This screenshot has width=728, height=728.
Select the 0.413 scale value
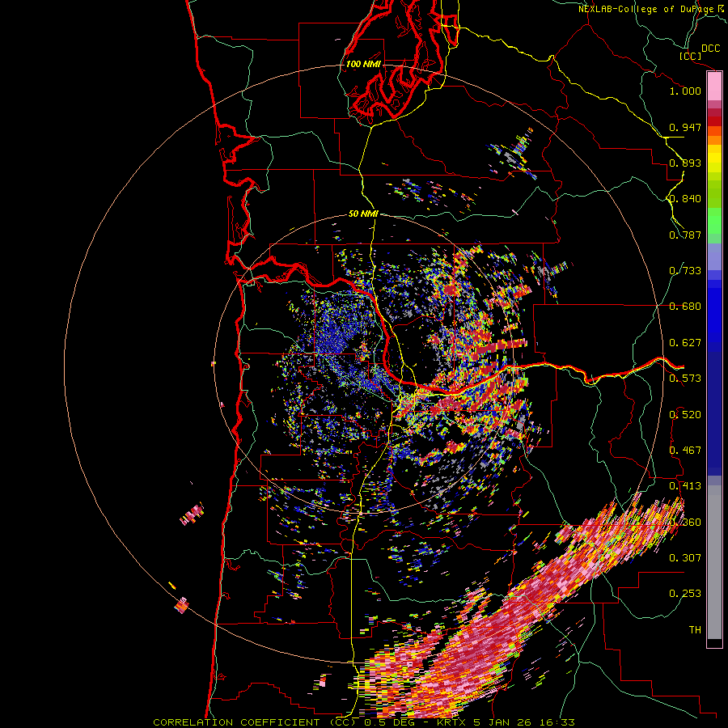coord(685,486)
